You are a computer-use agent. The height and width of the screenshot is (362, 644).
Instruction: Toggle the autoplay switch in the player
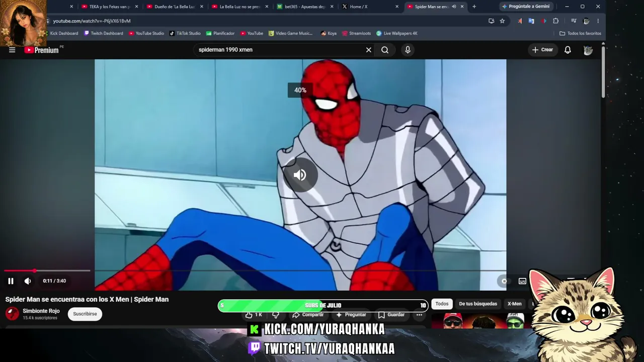[504, 281]
